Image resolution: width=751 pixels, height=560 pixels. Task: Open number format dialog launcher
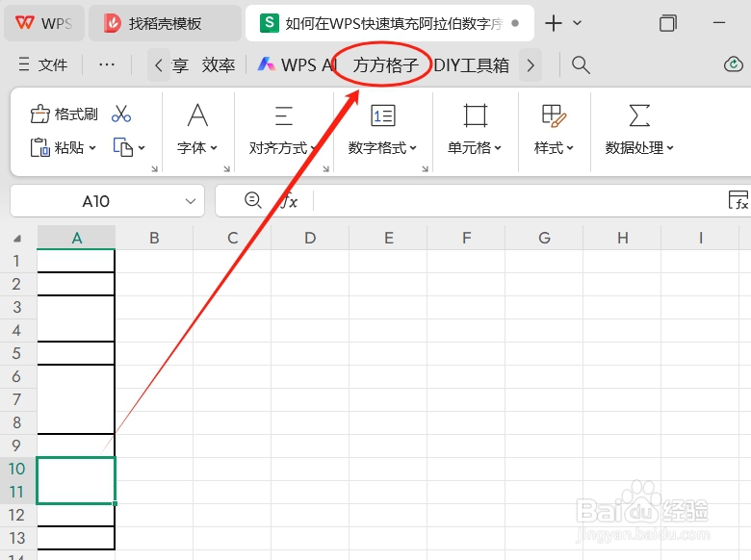click(x=426, y=168)
